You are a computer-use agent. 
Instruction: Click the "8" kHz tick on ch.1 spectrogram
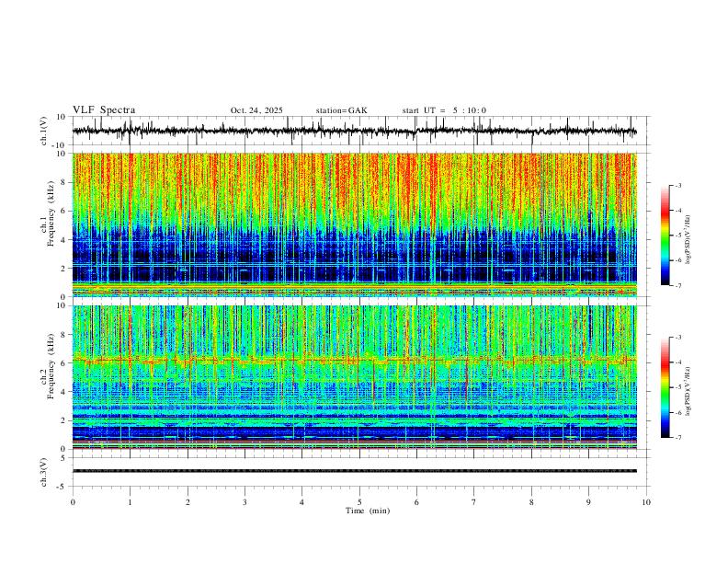(63, 182)
